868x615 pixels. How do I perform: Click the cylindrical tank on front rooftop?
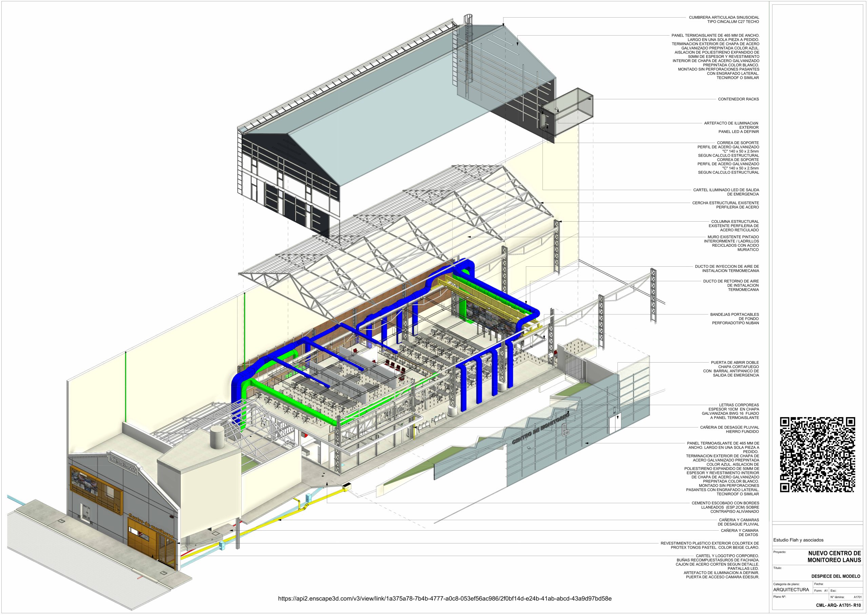(x=217, y=437)
